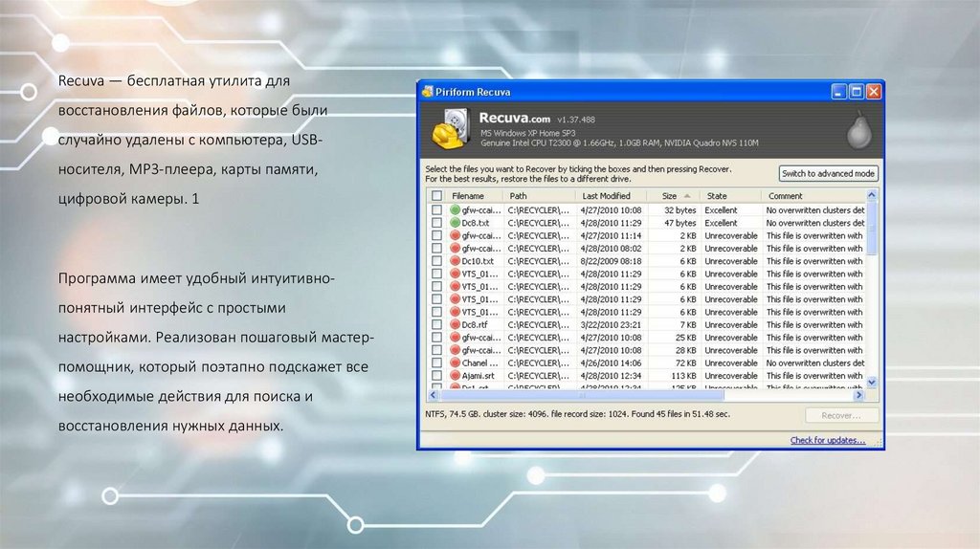The width and height of the screenshot is (980, 549).
Task: Close the Piriform Recuva window
Action: coord(874,92)
